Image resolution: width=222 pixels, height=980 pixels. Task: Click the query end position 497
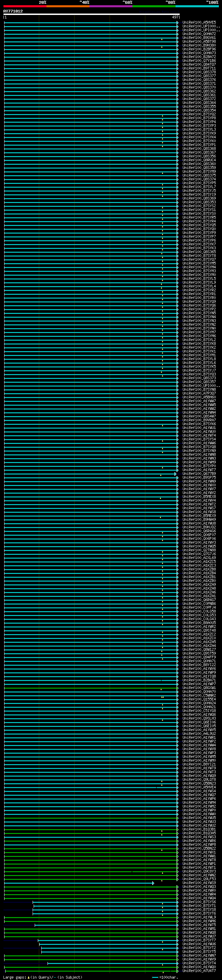(x=175, y=17)
